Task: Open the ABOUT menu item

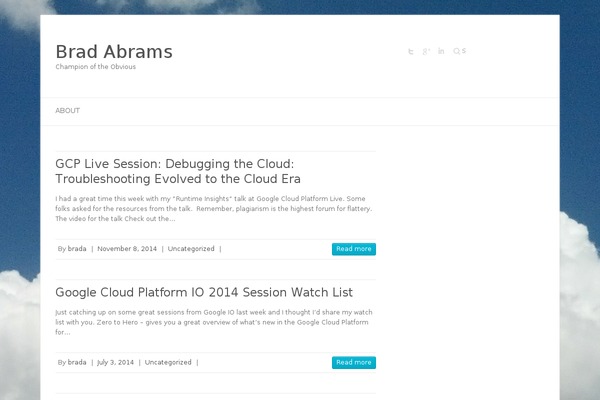Action: click(x=68, y=111)
